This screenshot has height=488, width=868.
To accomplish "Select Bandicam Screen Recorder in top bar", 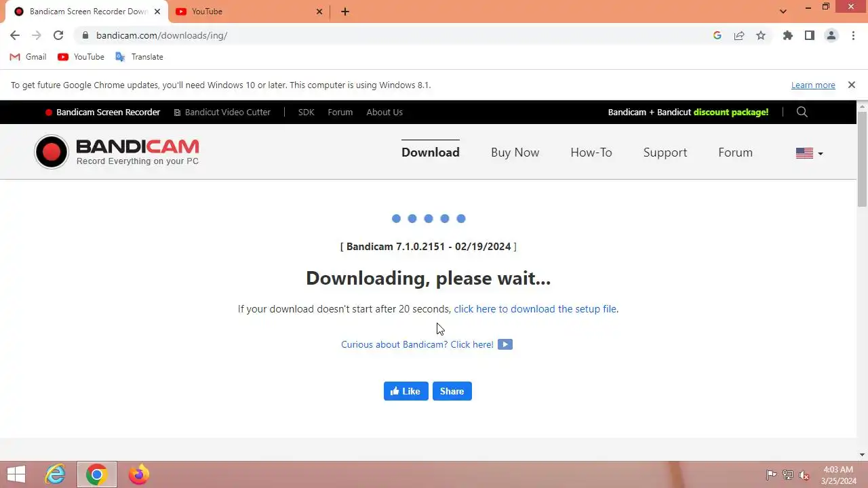I will (x=102, y=112).
